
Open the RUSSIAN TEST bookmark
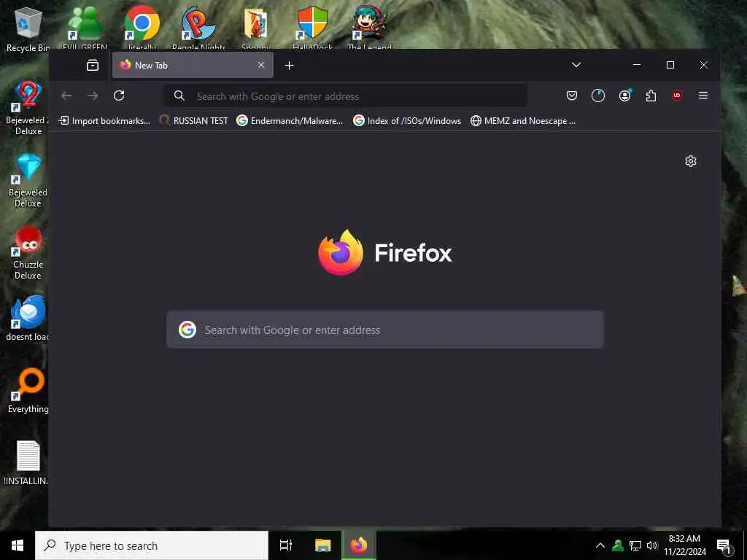[x=193, y=121]
